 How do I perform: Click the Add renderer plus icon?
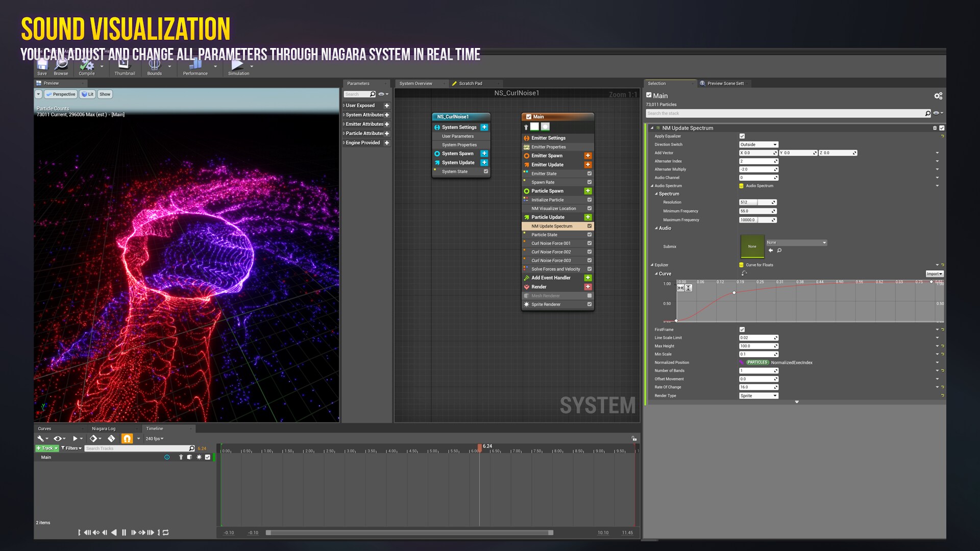coord(588,287)
